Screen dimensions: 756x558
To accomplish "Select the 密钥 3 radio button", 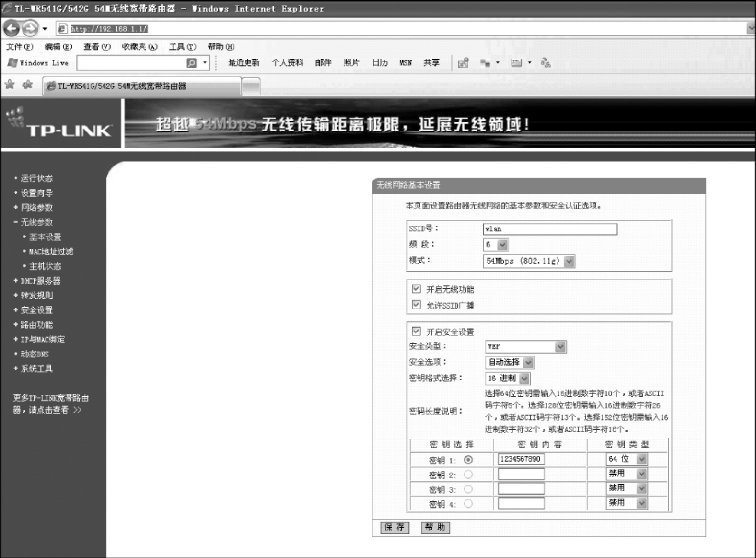I will 468,489.
